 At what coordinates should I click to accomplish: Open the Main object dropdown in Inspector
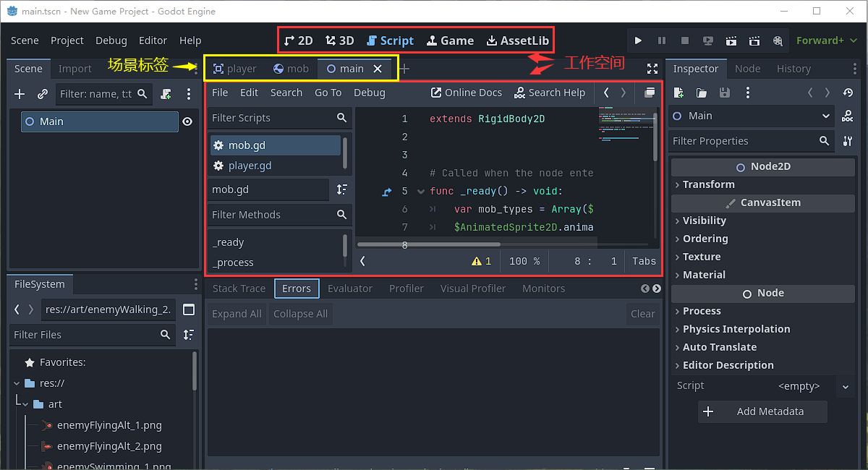[x=752, y=116]
